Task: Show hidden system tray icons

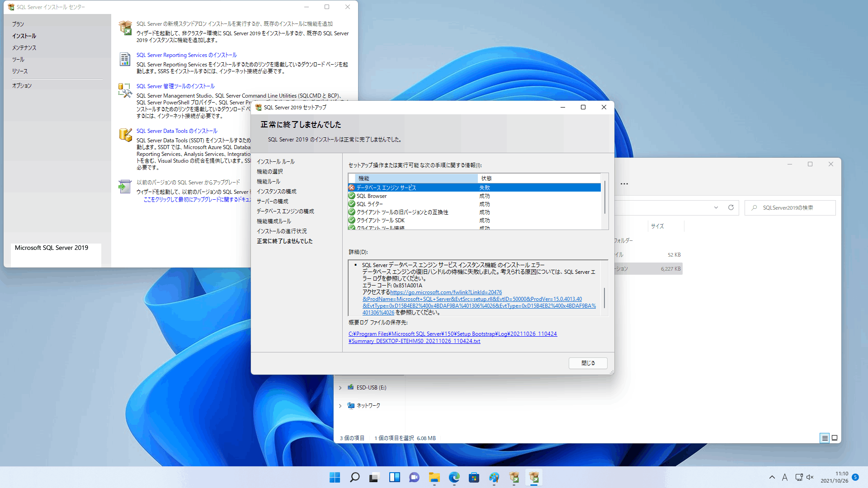Action: 772,477
